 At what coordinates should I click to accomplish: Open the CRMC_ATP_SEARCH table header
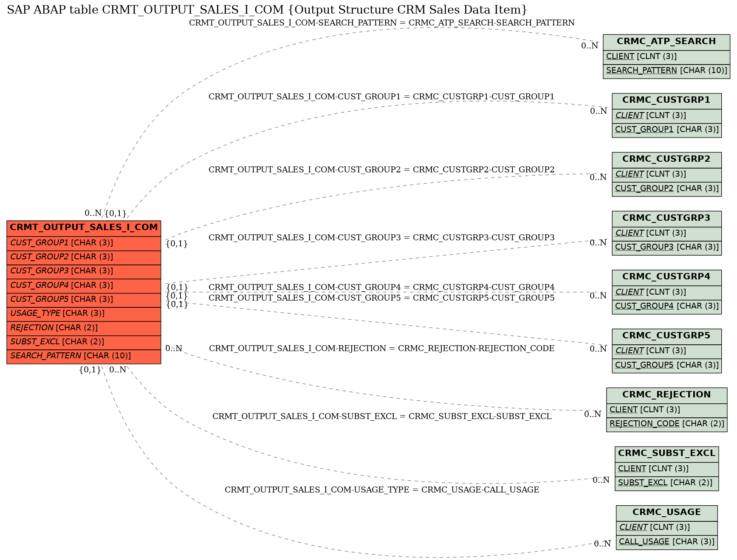(x=666, y=42)
